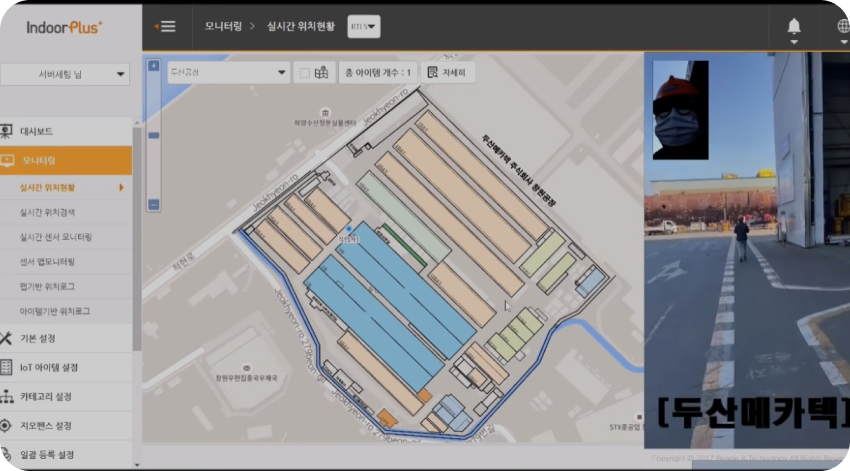
Task: Click the 모니터링 breadcrumb link
Action: [222, 27]
